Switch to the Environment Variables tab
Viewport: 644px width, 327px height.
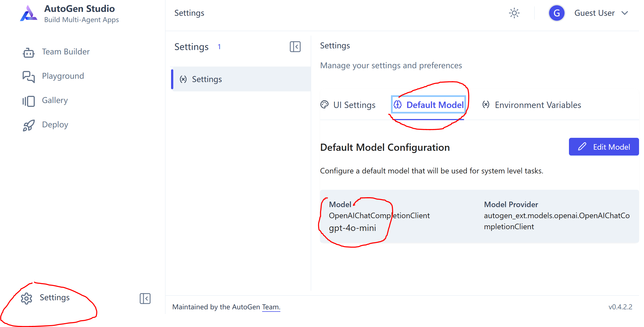pos(532,105)
